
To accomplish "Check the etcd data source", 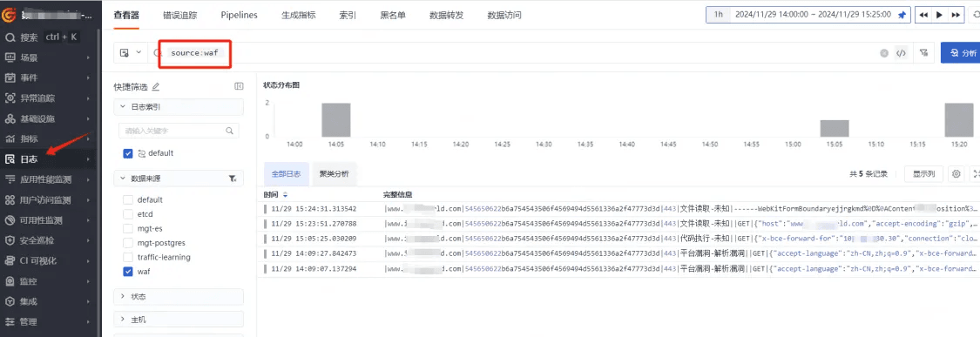I will [128, 214].
